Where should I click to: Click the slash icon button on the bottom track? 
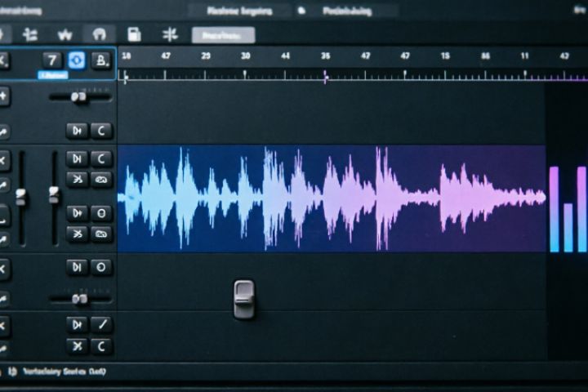101,324
